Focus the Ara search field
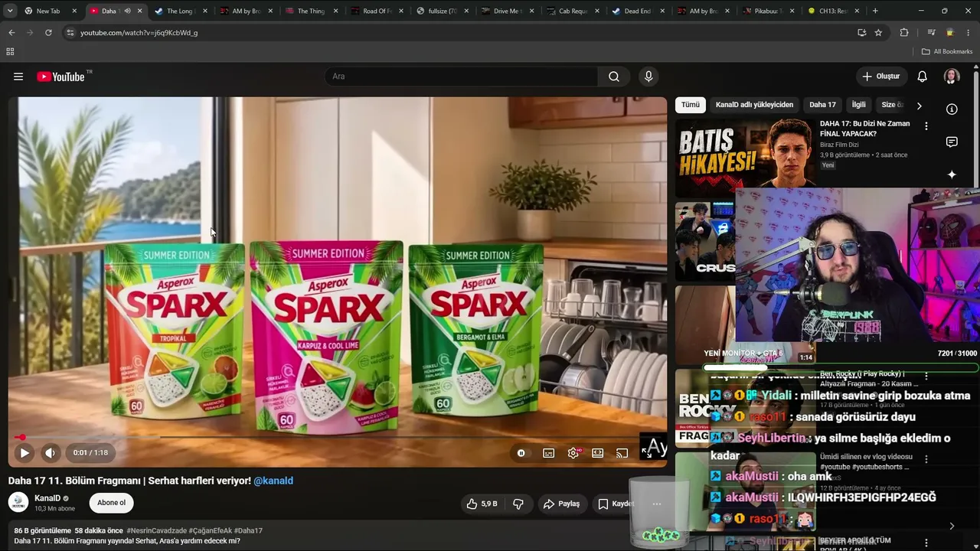This screenshot has width=980, height=551. 462,77
